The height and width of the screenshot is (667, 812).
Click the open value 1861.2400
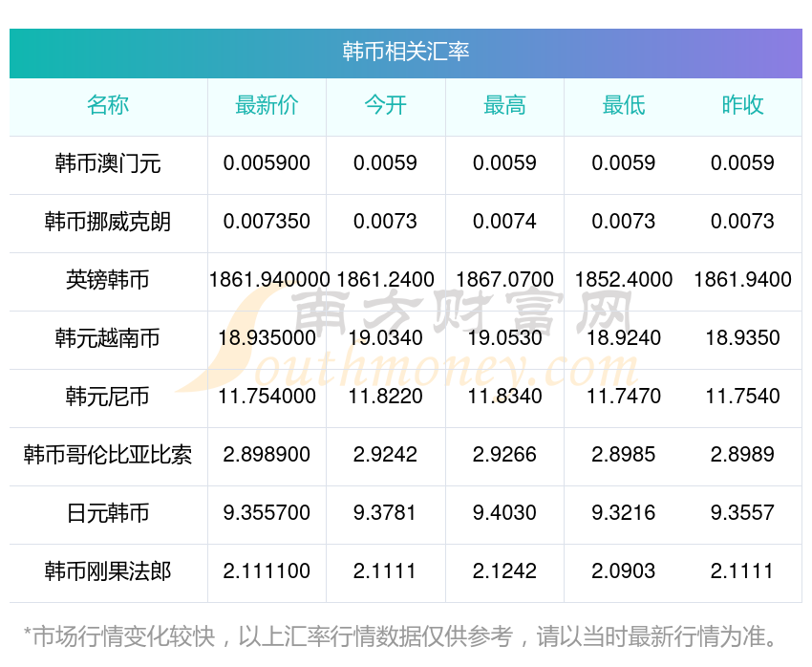point(385,280)
